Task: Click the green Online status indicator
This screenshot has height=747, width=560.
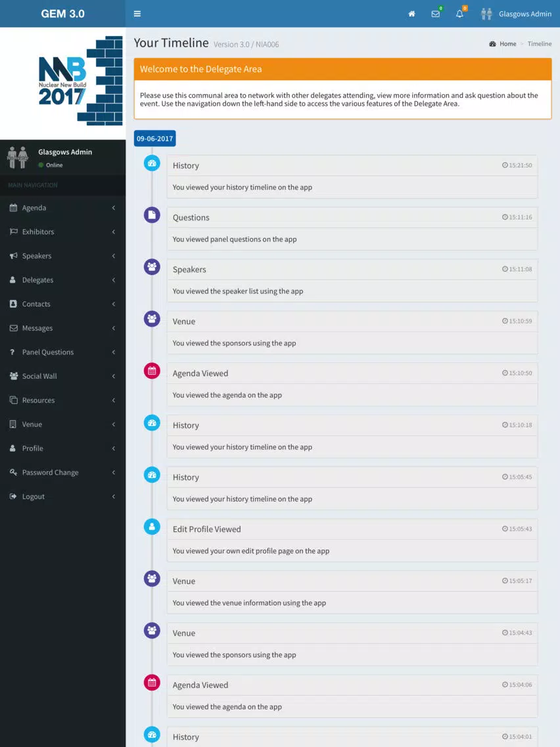Action: [x=41, y=165]
